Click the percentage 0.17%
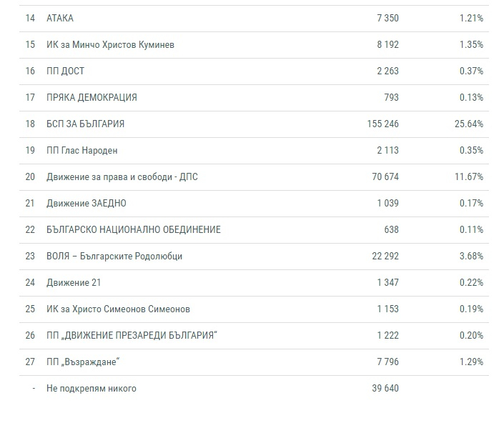This screenshot has height=428, width=504. coord(471,203)
